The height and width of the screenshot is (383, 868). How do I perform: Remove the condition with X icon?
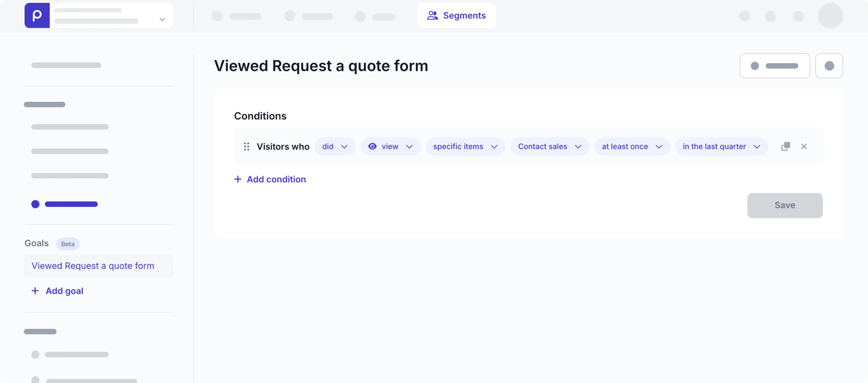(x=804, y=146)
